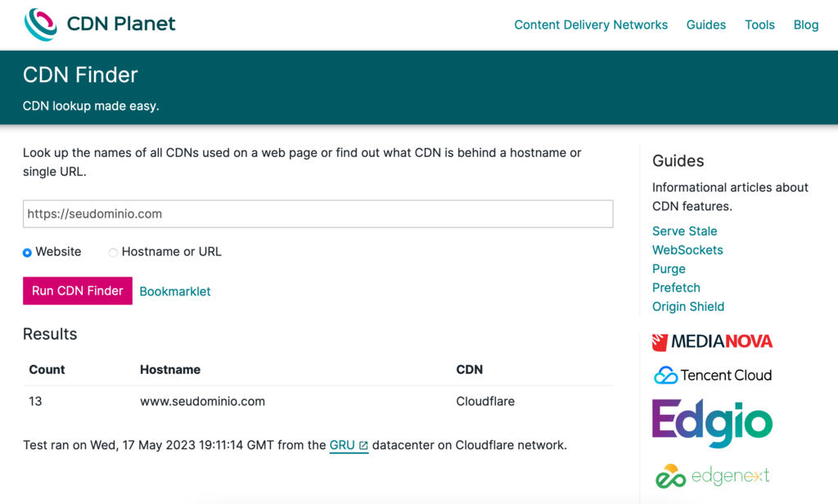Read the Serve Stale guide
838x504 pixels.
pos(684,231)
